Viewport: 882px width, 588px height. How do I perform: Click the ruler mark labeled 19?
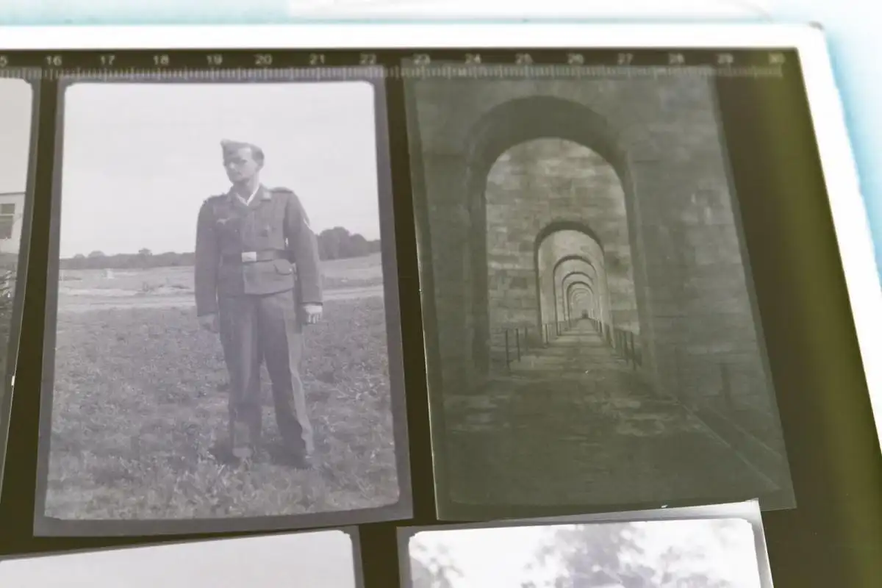click(214, 60)
